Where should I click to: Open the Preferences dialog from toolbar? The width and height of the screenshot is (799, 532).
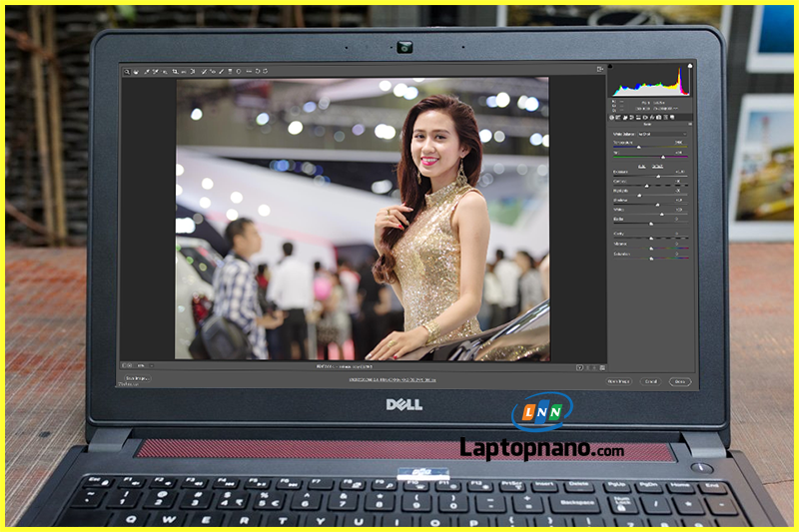249,72
